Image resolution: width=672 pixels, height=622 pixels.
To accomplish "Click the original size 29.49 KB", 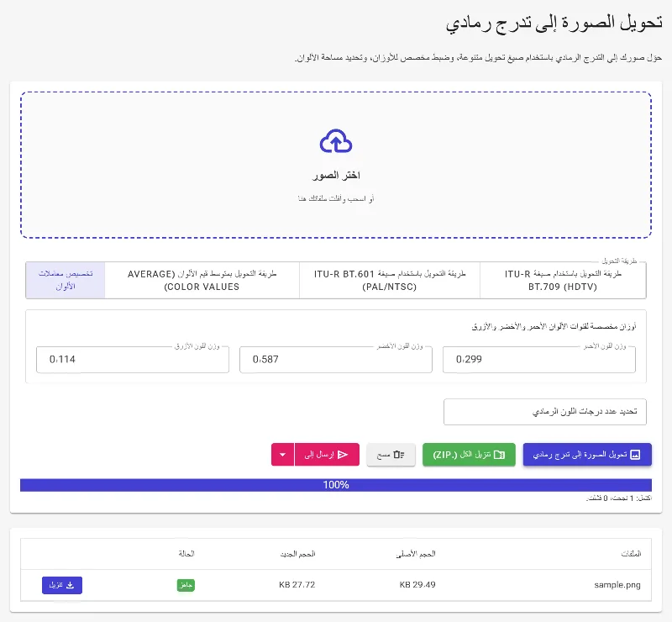I will (417, 585).
